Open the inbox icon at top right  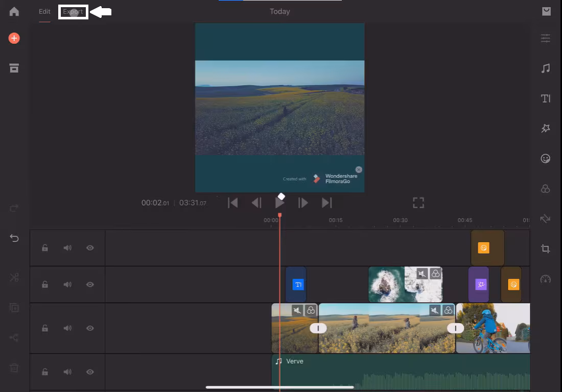coord(546,11)
